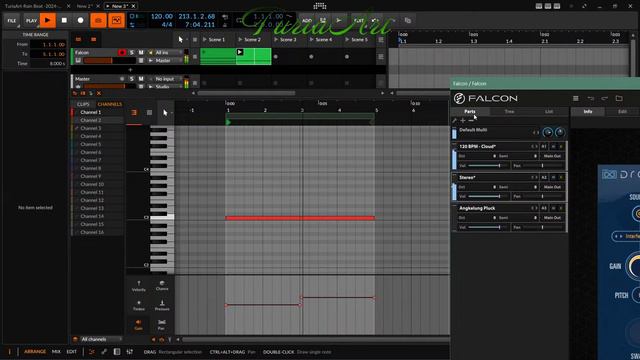Click the Falcon remove part minus icon

471,120
